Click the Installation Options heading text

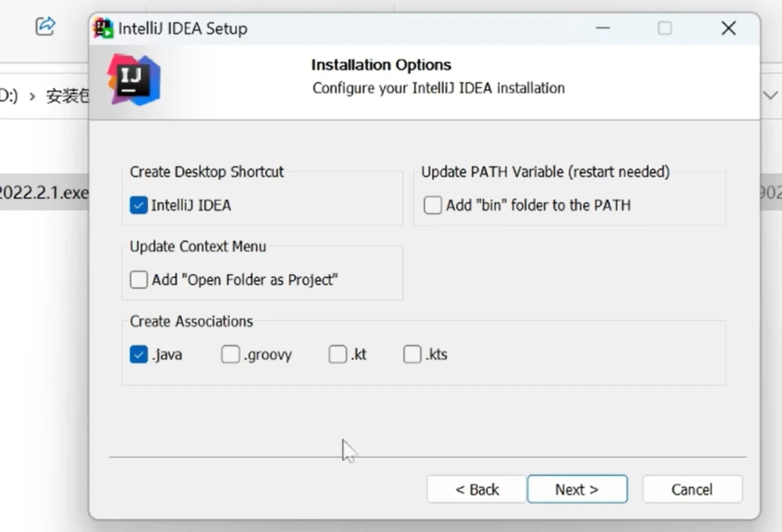(381, 65)
